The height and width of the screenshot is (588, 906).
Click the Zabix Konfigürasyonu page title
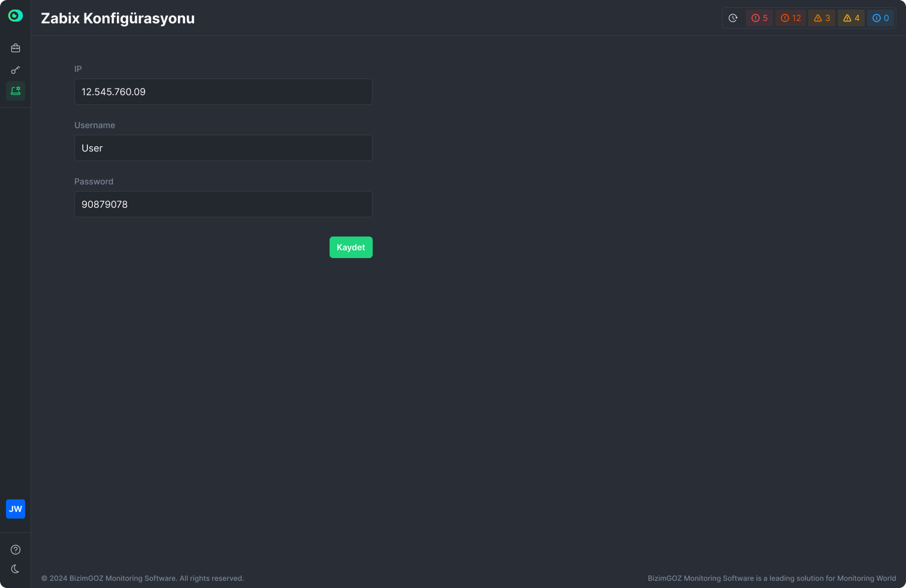(117, 18)
